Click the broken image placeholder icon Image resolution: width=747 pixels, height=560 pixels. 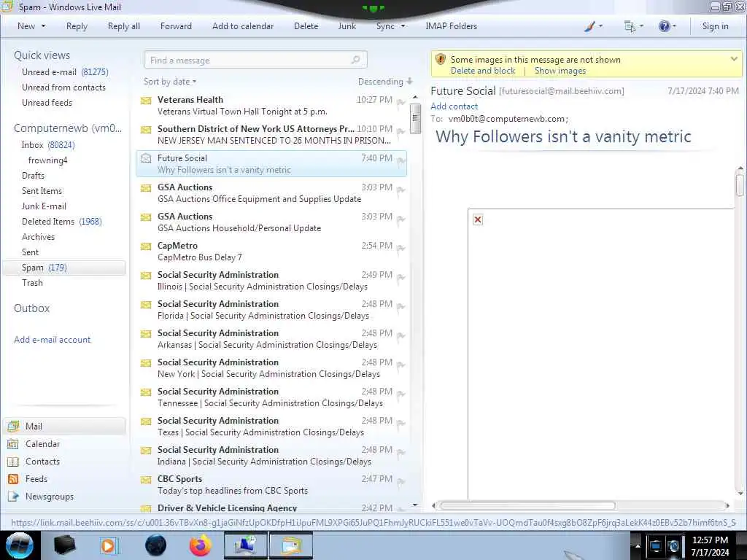478,219
